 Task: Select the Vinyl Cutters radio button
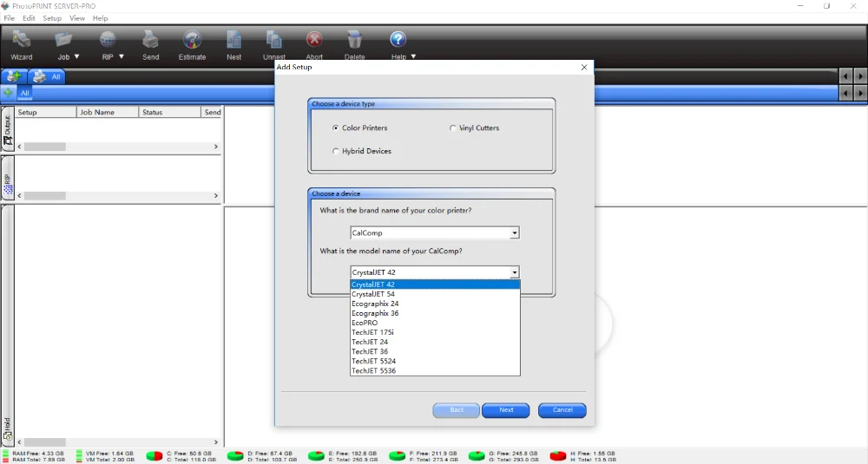click(453, 127)
